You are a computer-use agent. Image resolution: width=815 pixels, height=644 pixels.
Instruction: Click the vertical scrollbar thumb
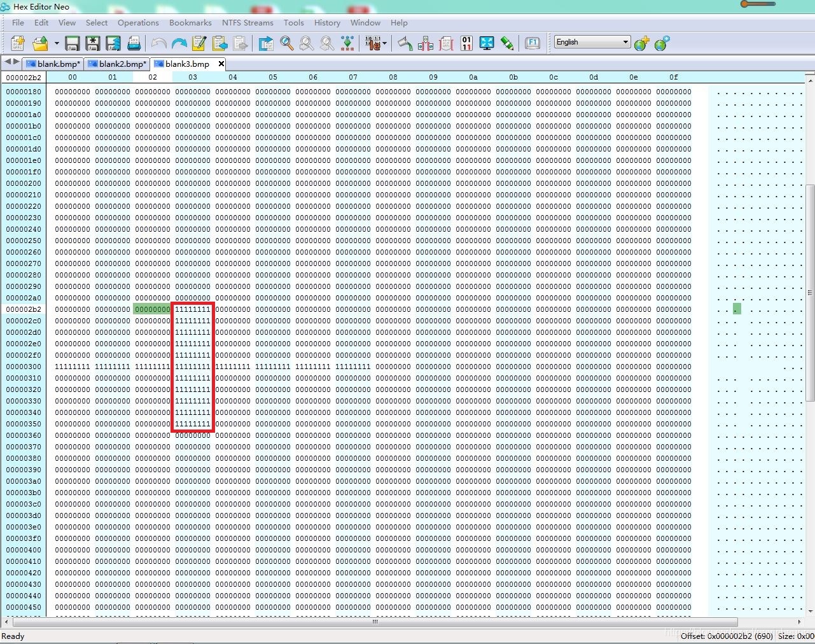pyautogui.click(x=810, y=293)
